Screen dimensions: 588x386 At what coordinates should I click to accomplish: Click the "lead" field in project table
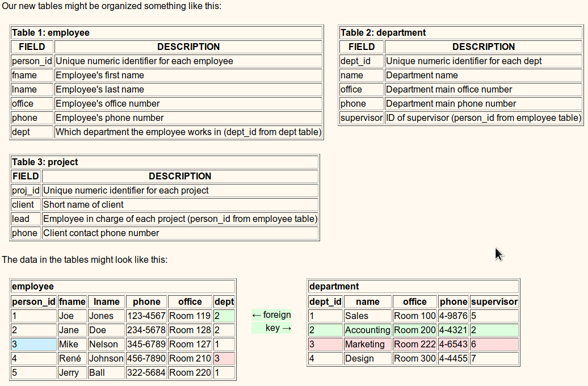tap(26, 219)
